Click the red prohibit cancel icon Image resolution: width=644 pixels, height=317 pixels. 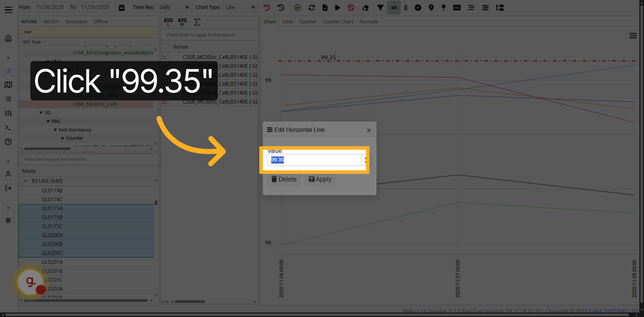coord(351,7)
